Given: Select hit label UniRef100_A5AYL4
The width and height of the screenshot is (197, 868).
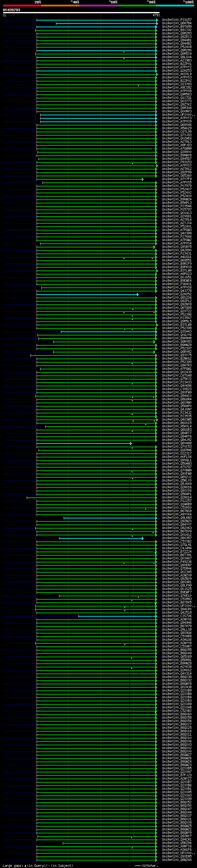Looking at the screenshot, I should pyautogui.click(x=176, y=426).
